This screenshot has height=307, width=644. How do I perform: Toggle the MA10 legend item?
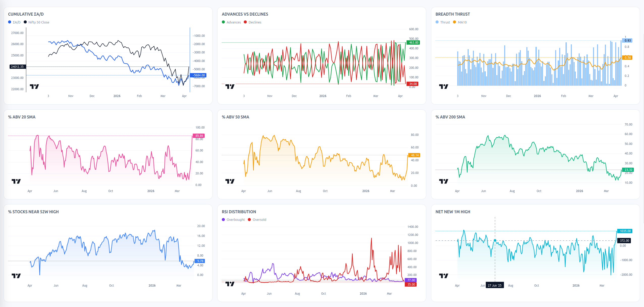point(460,22)
